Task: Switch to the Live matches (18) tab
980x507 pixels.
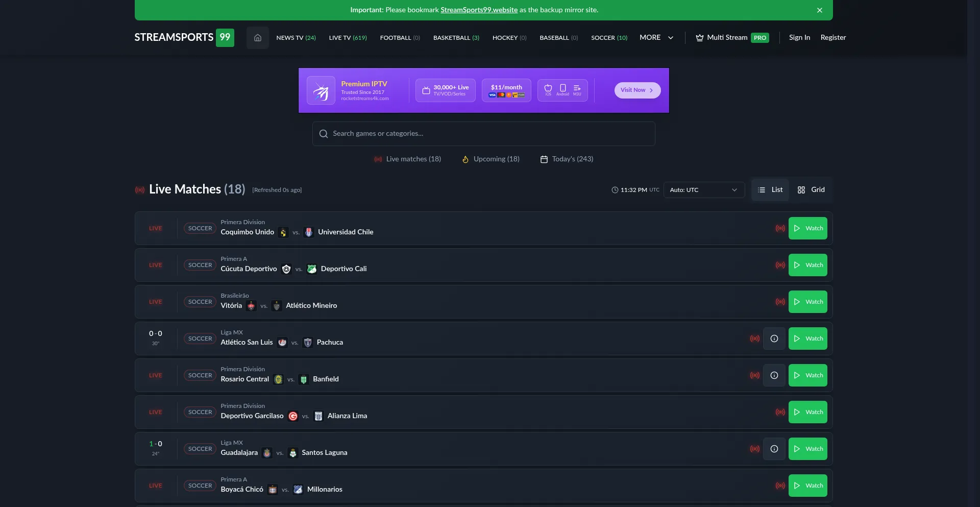Action: (x=407, y=159)
